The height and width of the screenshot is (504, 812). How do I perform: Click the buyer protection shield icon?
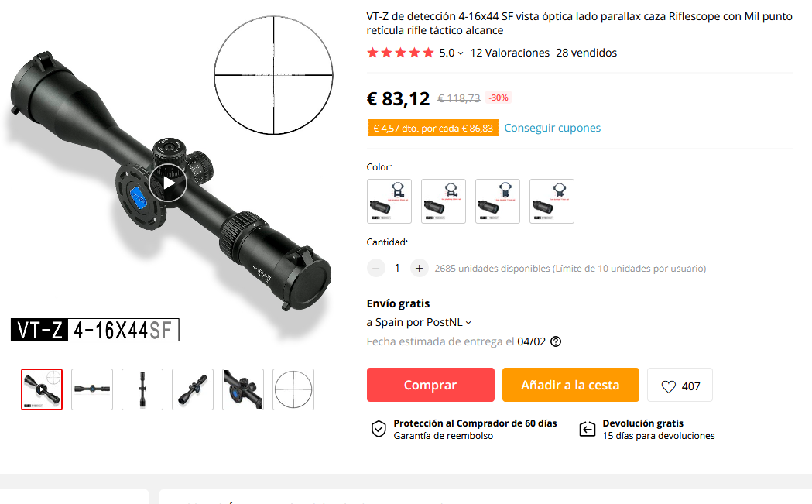click(379, 429)
